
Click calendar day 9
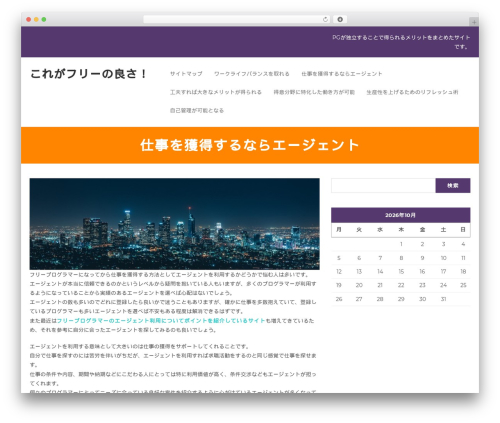422,258
